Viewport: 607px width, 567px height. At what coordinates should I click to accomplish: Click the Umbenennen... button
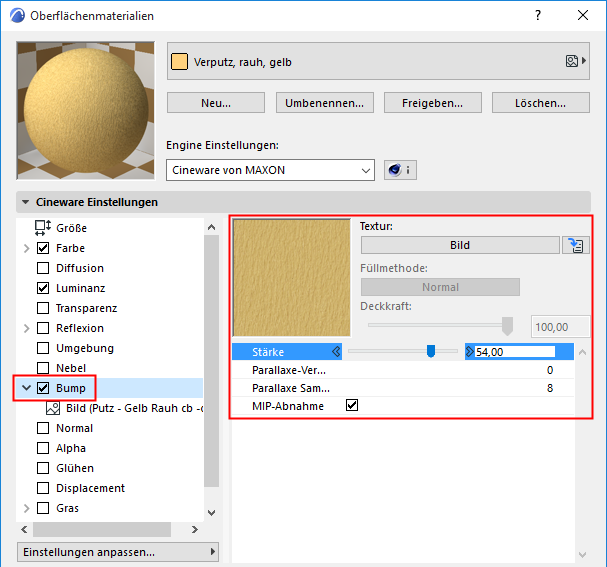click(x=324, y=103)
